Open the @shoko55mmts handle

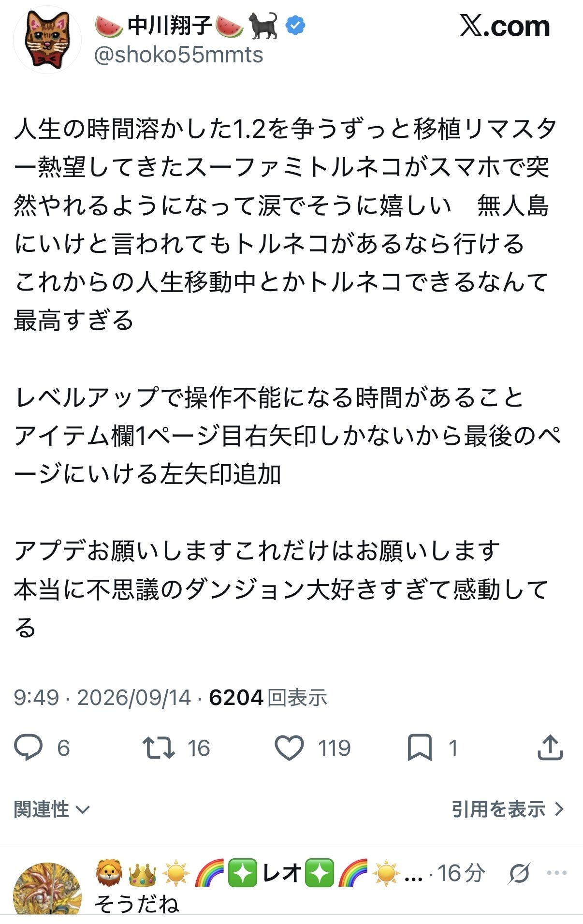[178, 55]
